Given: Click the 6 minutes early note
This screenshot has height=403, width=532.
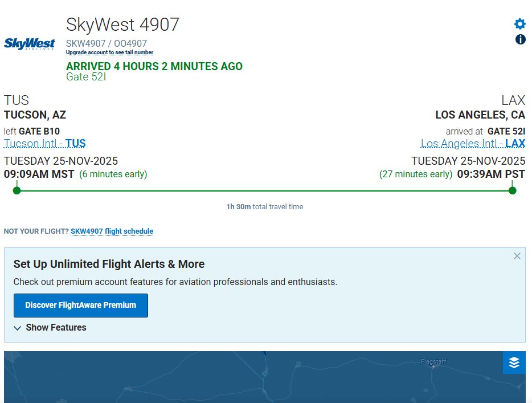Looking at the screenshot, I should click(x=113, y=174).
